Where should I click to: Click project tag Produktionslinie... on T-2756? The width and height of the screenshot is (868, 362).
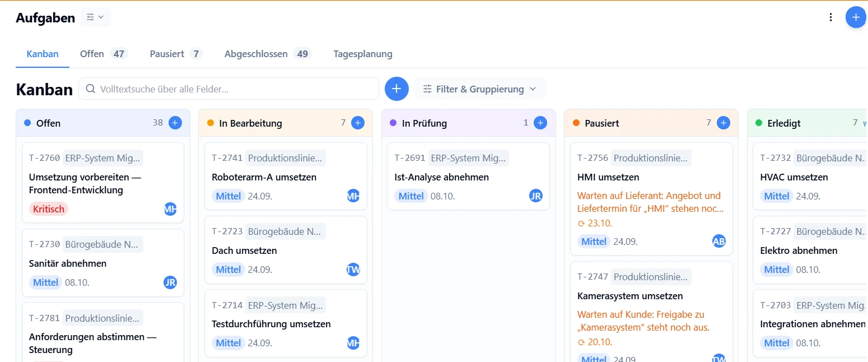651,158
